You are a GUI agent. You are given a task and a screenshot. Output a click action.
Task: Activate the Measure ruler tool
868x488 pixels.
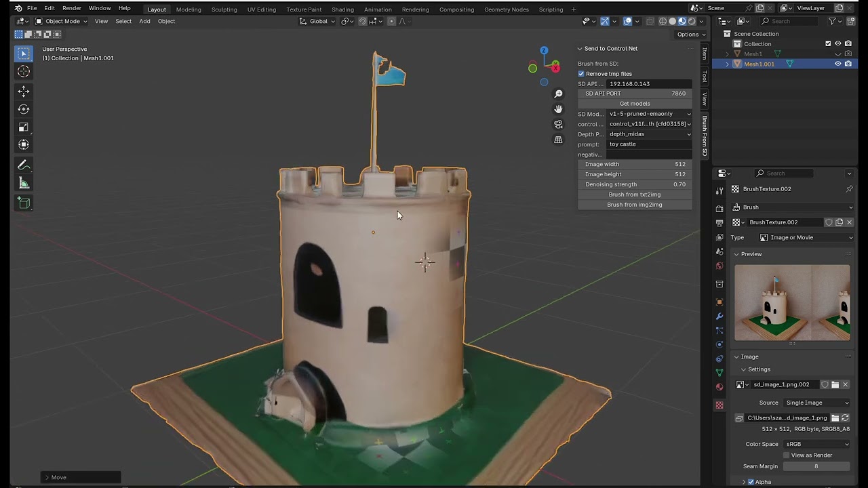coord(24,183)
